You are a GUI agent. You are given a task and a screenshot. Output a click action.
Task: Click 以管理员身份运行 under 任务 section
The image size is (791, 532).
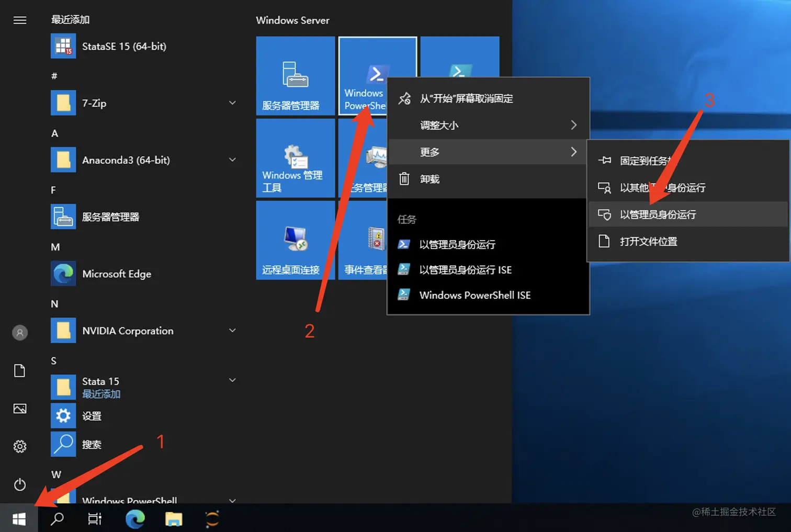(488, 244)
